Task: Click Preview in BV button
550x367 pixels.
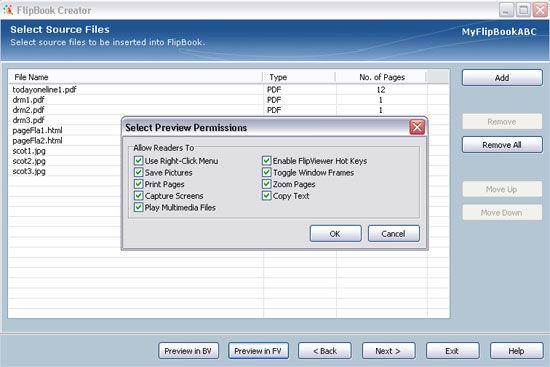Action: [188, 351]
